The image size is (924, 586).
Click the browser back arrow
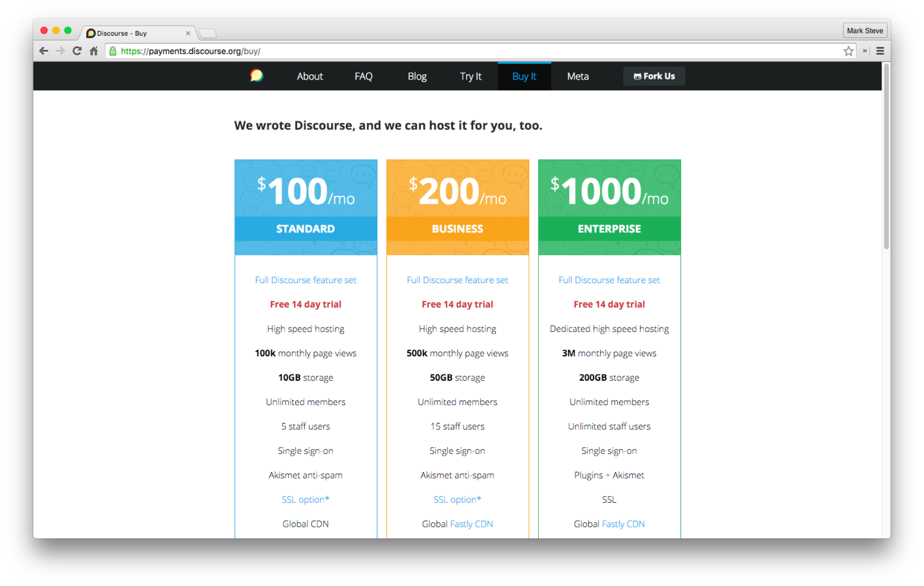click(44, 51)
